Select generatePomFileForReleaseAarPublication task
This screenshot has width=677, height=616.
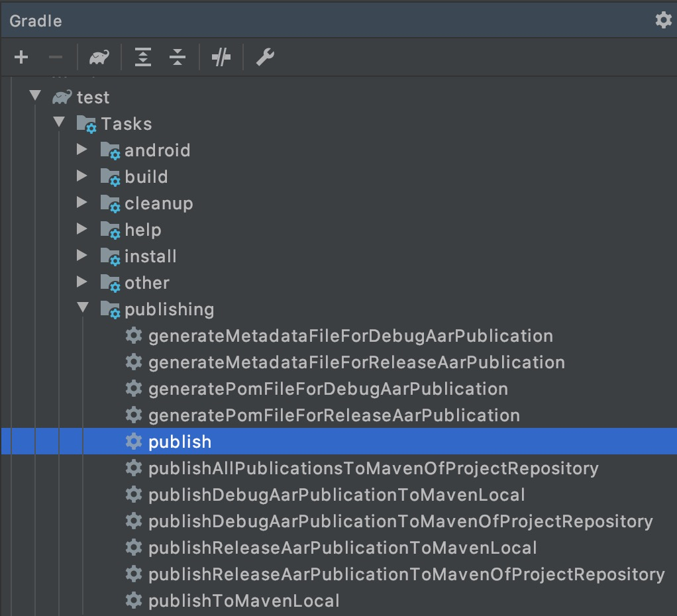pyautogui.click(x=334, y=415)
